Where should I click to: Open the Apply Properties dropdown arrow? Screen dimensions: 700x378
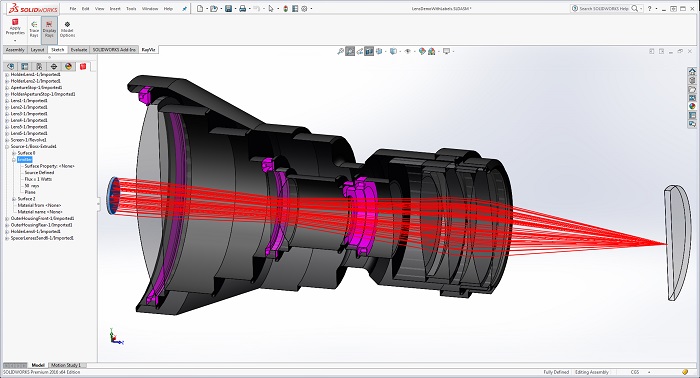[x=15, y=41]
